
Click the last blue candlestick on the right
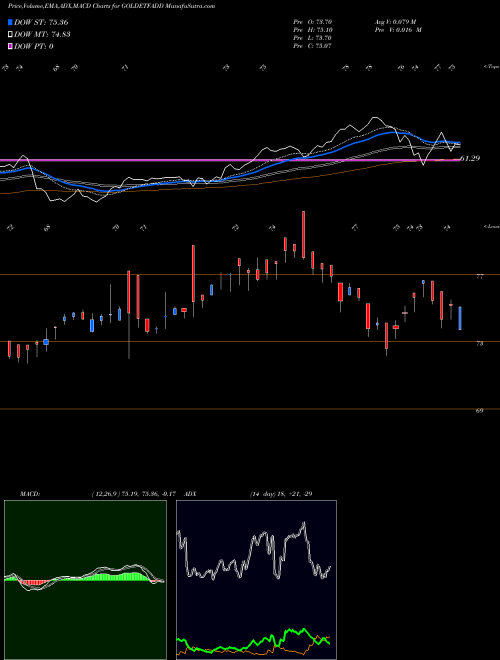(460, 318)
